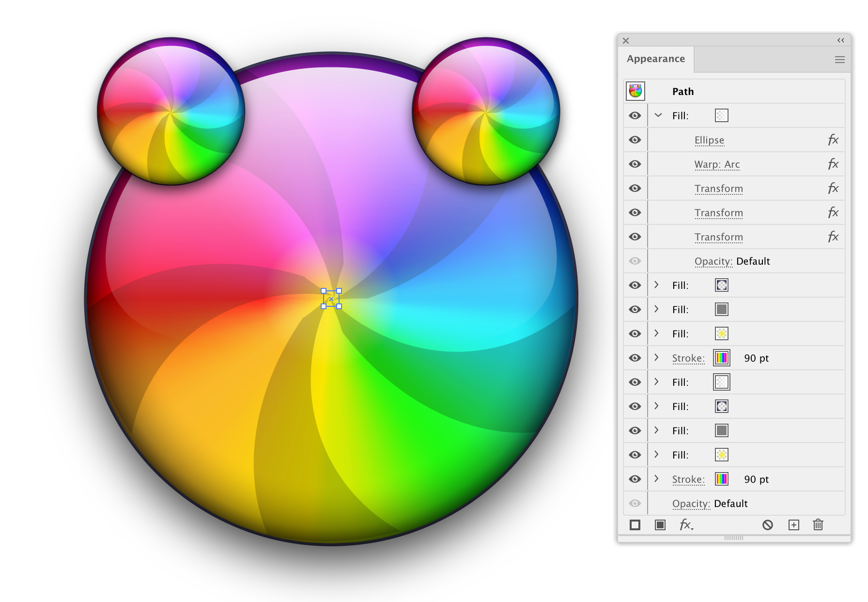
Task: Toggle visibility of the Warp: Arc effect
Action: click(x=635, y=164)
